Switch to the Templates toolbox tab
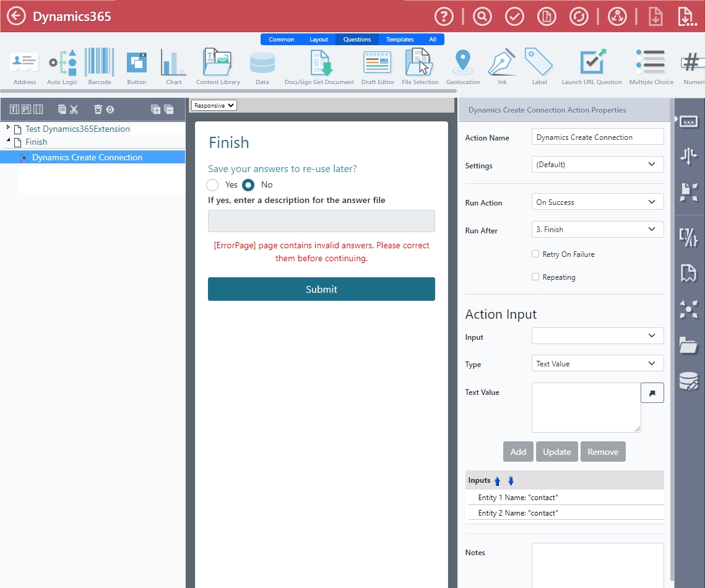Viewport: 705px width, 588px height. pos(400,40)
